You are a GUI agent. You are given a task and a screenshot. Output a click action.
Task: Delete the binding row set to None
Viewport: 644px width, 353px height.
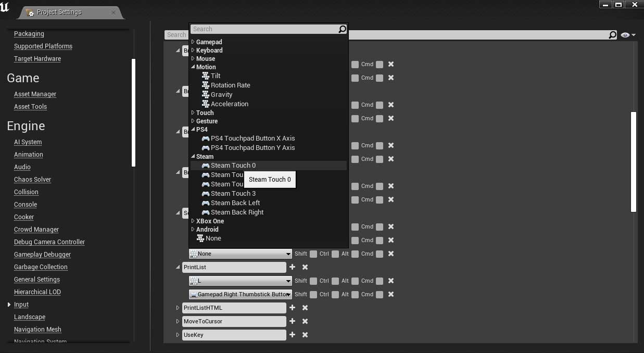[391, 254]
